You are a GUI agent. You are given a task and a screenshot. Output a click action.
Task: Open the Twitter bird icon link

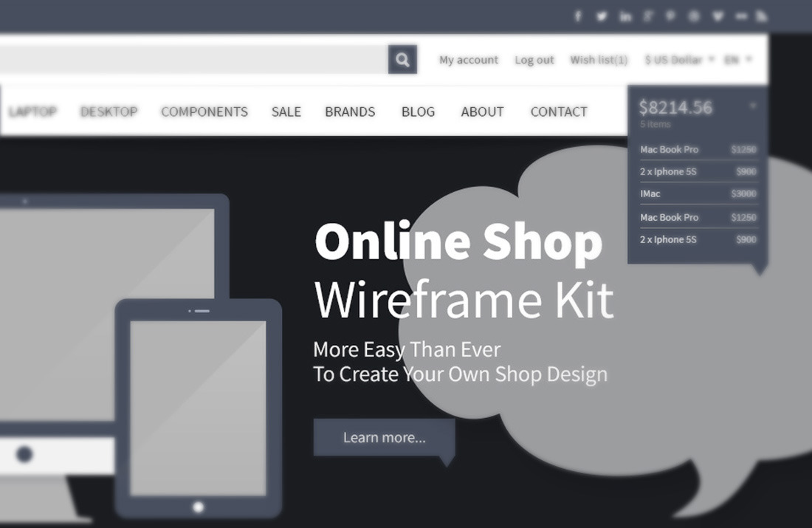(602, 16)
